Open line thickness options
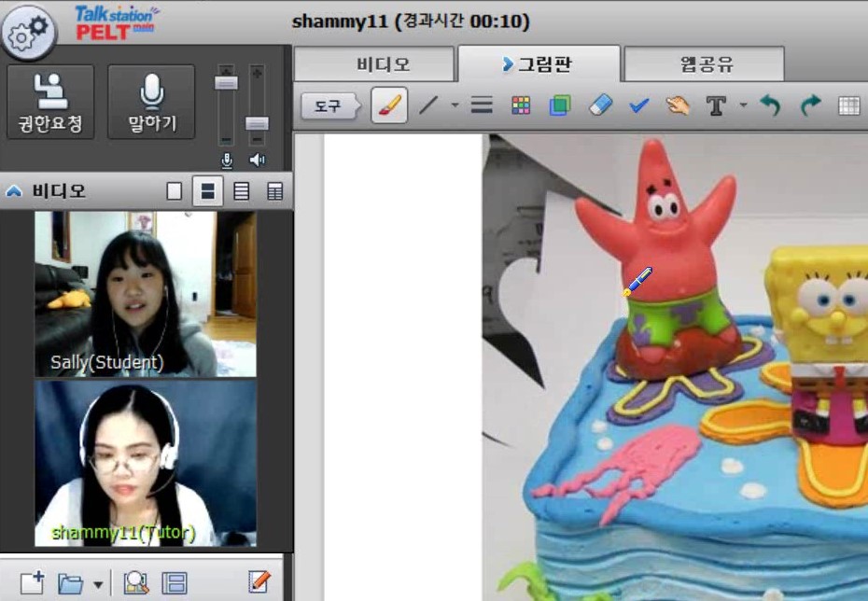This screenshot has width=868, height=601. point(482,105)
